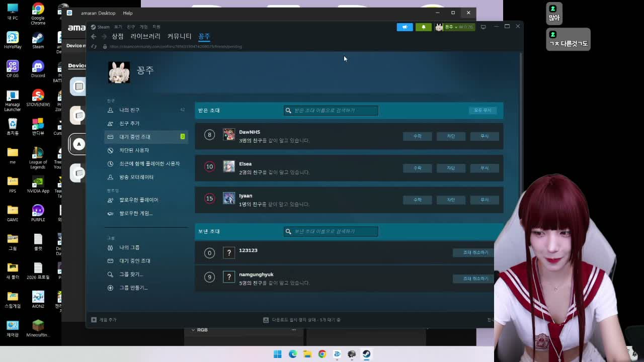Open 그룹 찾기 search
This screenshot has width=644, height=362.
pos(146,275)
